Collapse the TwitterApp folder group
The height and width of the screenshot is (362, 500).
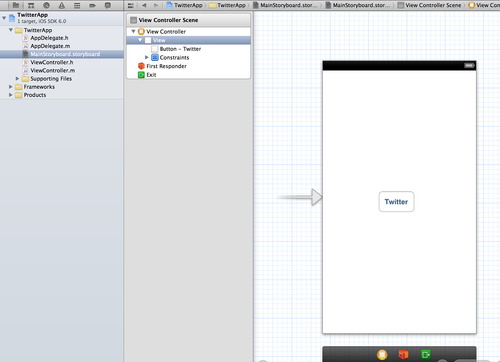(11, 30)
